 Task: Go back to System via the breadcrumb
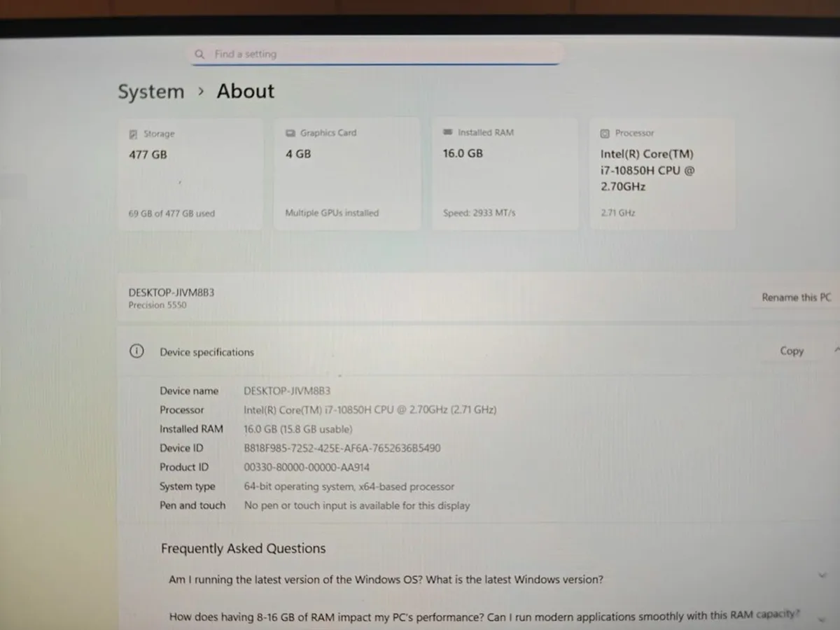[x=150, y=92]
